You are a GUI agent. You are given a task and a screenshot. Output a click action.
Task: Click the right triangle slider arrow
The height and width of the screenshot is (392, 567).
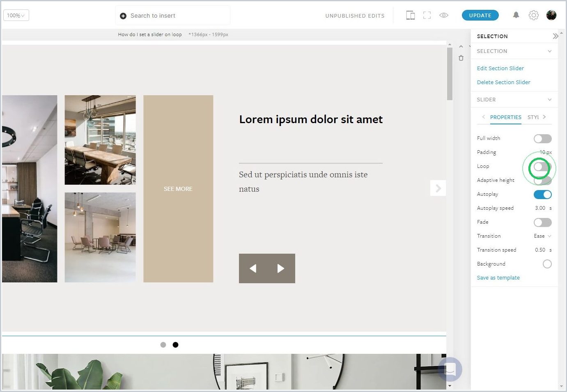[281, 268]
